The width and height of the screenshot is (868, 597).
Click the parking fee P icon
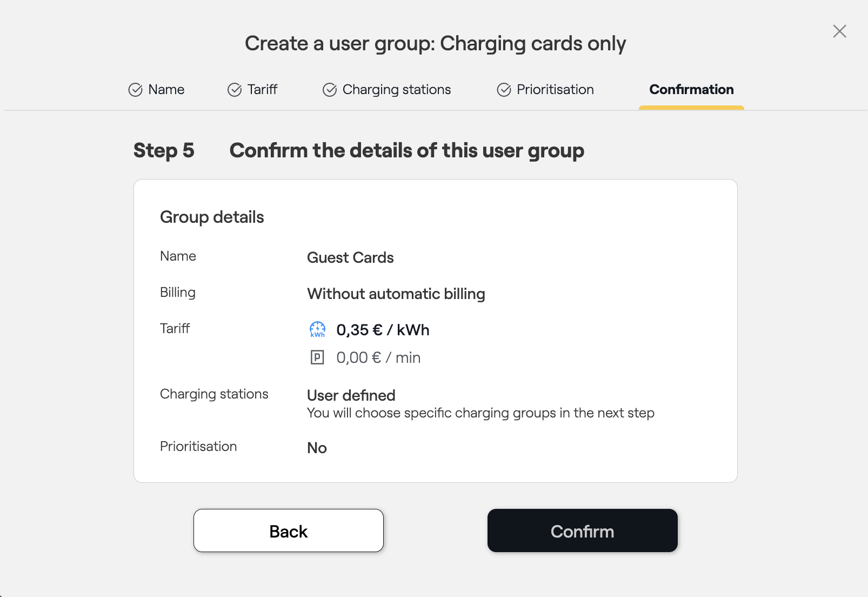(317, 357)
